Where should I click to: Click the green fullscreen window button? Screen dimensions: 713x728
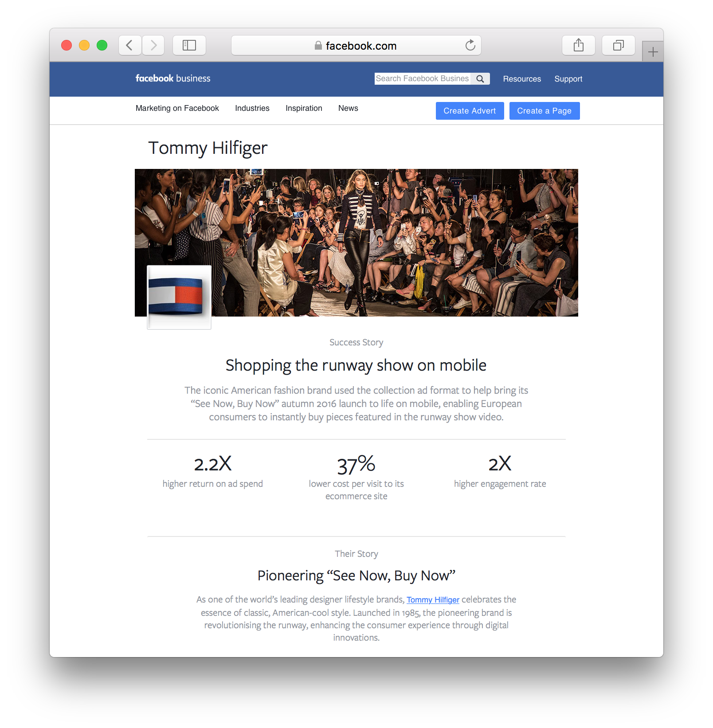click(102, 45)
